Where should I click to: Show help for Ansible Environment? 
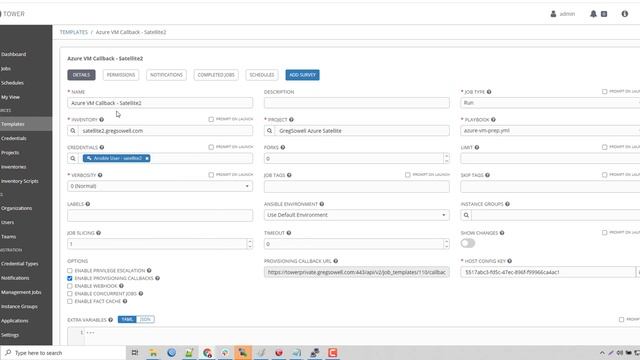(322, 204)
